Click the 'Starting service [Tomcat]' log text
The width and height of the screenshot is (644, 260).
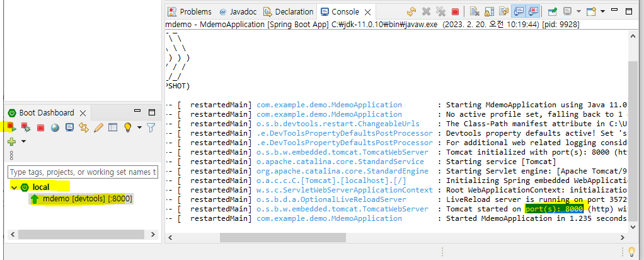501,162
